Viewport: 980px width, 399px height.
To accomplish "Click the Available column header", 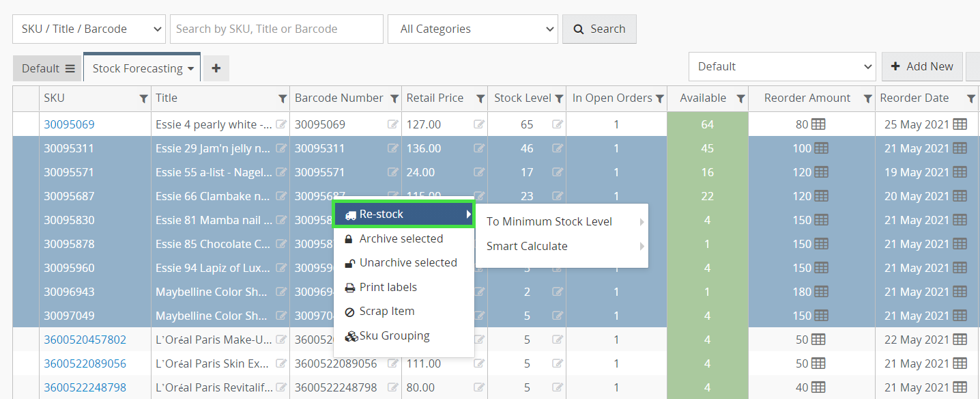I will [703, 98].
